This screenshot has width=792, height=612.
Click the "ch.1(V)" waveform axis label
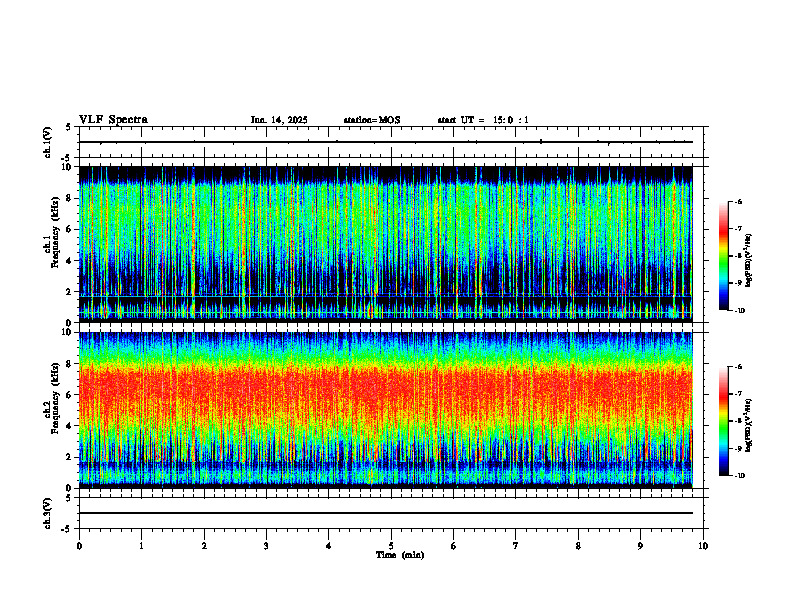48,142
